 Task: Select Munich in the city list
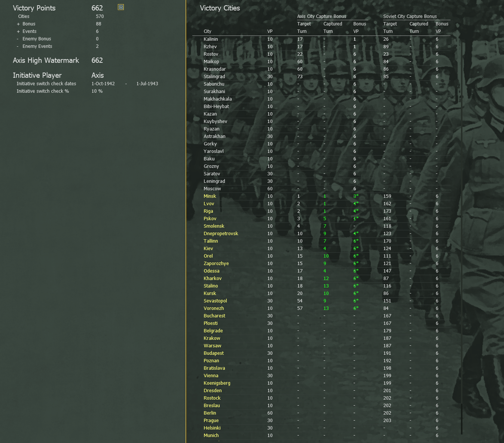211,436
